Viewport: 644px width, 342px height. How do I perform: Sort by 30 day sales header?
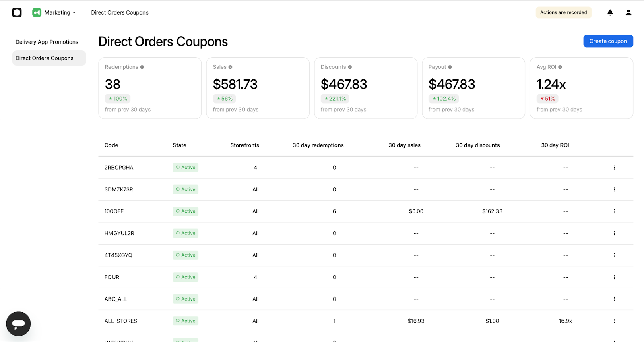[405, 145]
